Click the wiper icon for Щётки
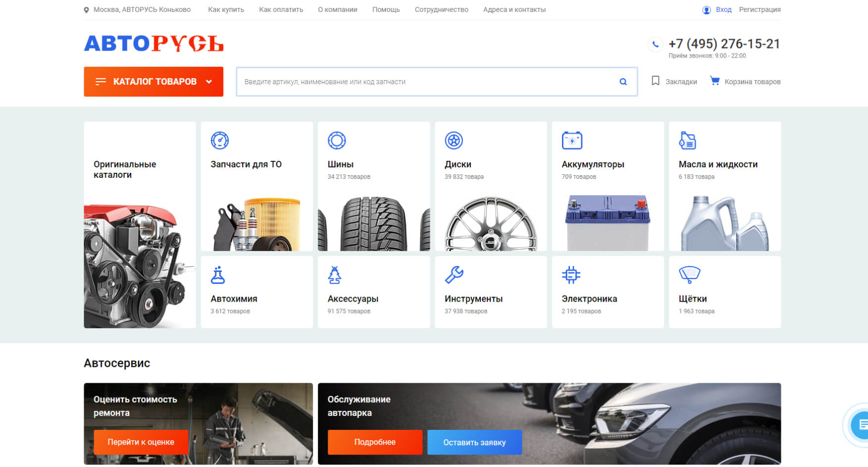The width and height of the screenshot is (868, 467). click(x=689, y=275)
